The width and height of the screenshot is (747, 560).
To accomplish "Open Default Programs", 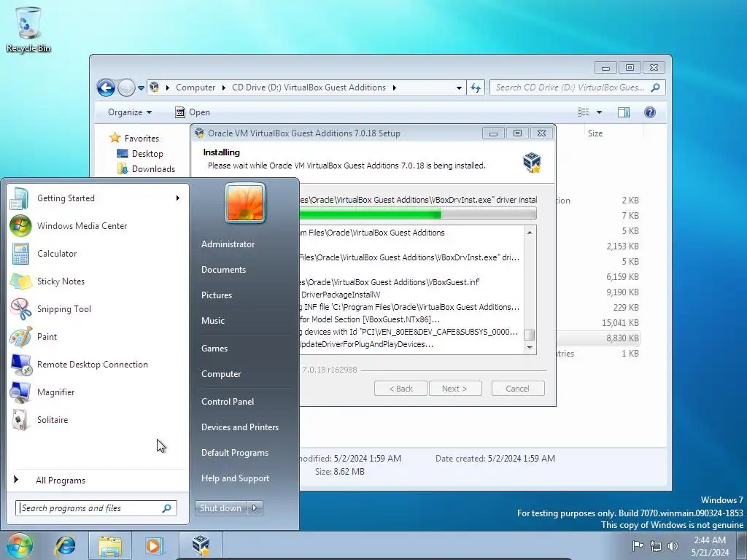I will click(234, 453).
